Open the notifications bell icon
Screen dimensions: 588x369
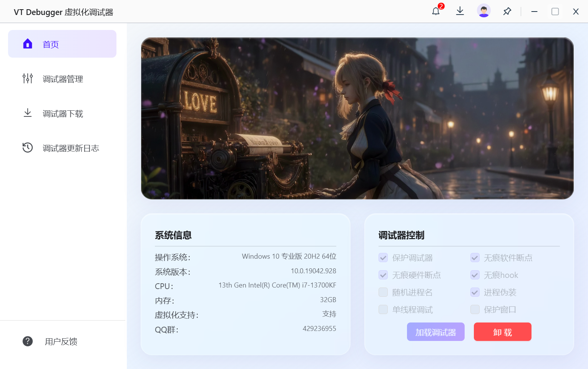436,11
